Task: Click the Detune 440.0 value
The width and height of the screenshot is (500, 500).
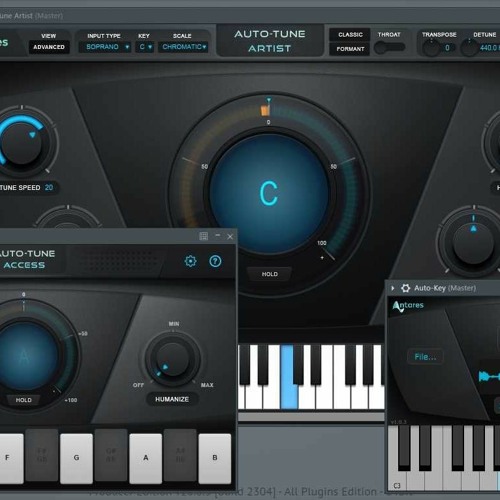Action: click(489, 48)
